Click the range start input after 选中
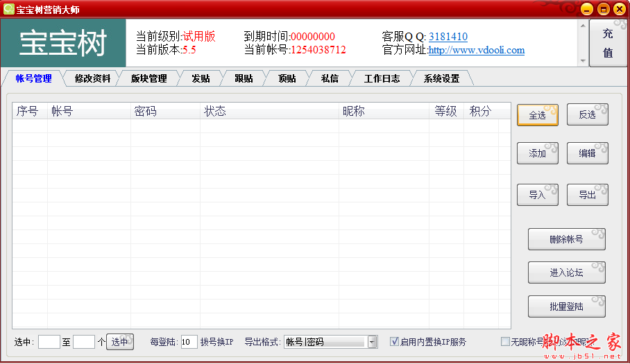 click(x=49, y=342)
